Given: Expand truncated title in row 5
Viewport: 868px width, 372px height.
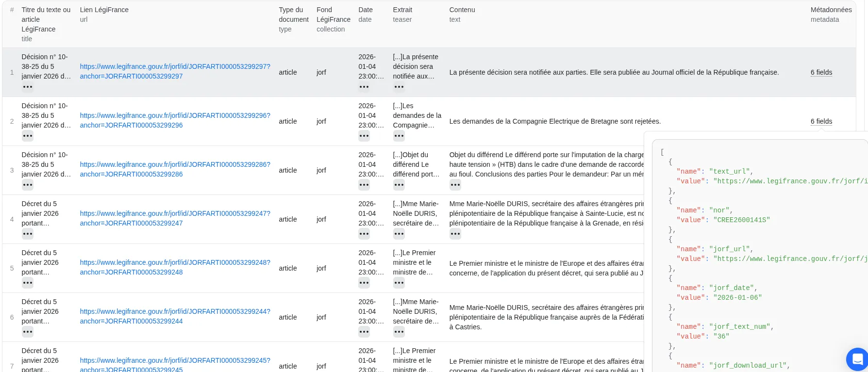Looking at the screenshot, I should 28,283.
